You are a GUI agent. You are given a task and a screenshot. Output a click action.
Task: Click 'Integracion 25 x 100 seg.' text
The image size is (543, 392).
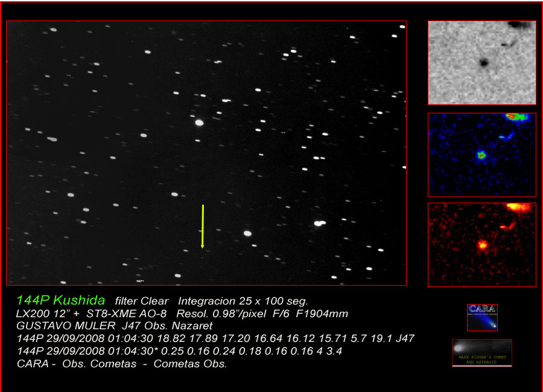[x=243, y=301]
